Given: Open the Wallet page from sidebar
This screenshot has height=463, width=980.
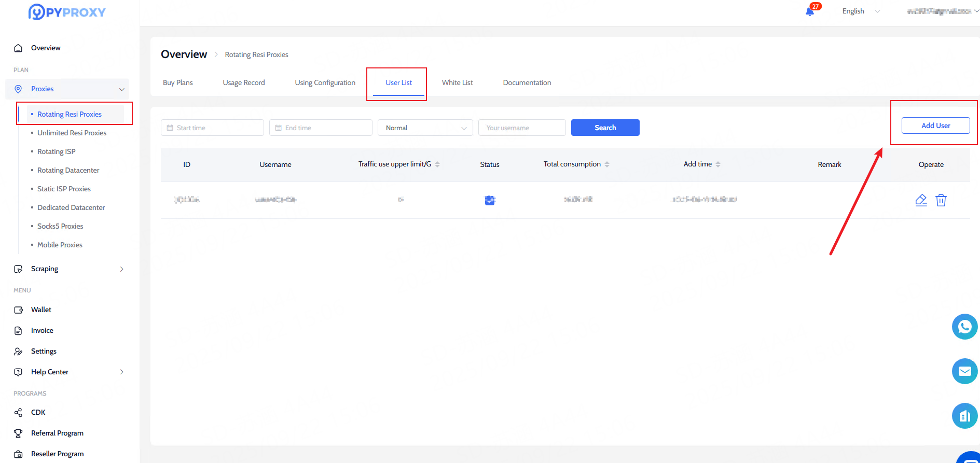Looking at the screenshot, I should point(41,310).
